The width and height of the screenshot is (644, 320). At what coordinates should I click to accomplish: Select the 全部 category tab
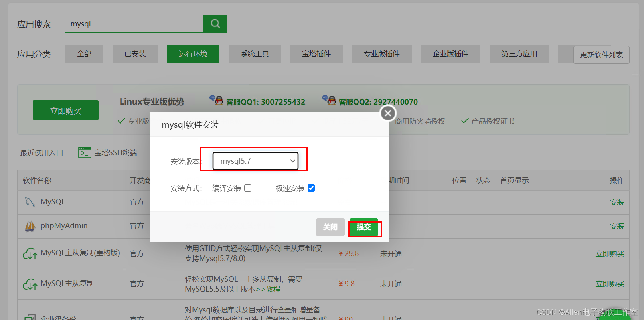point(84,53)
